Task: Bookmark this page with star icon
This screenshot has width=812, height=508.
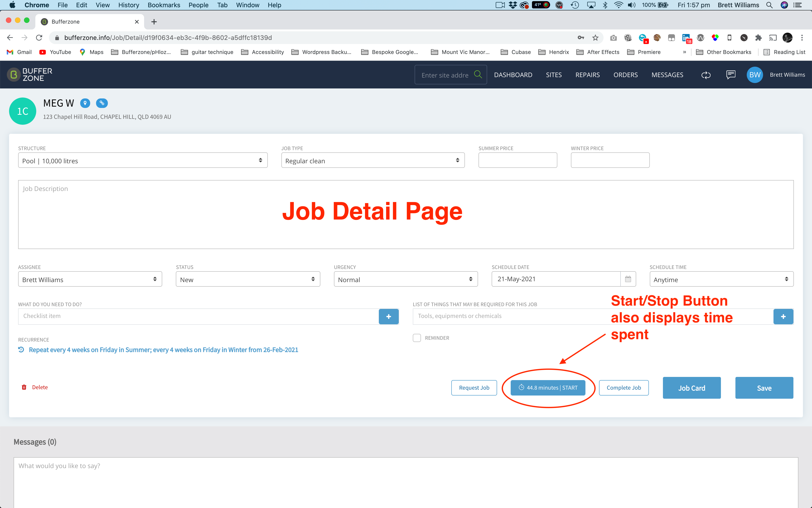Action: [x=595, y=38]
